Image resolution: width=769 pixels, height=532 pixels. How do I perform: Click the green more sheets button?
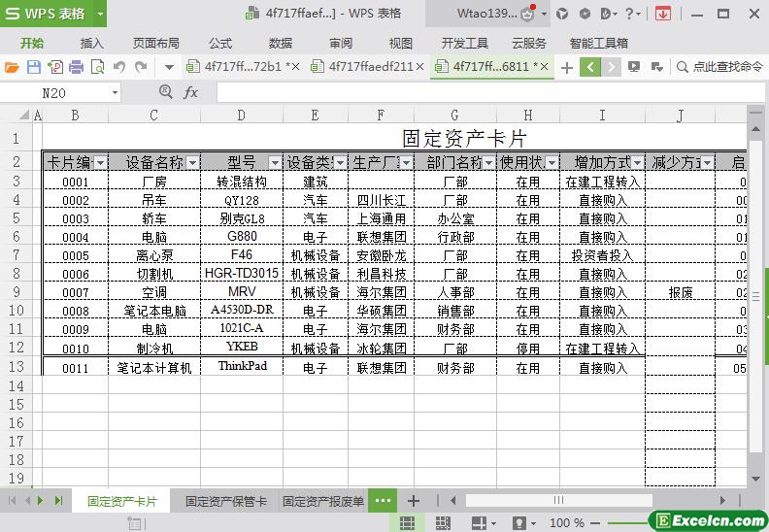point(383,501)
